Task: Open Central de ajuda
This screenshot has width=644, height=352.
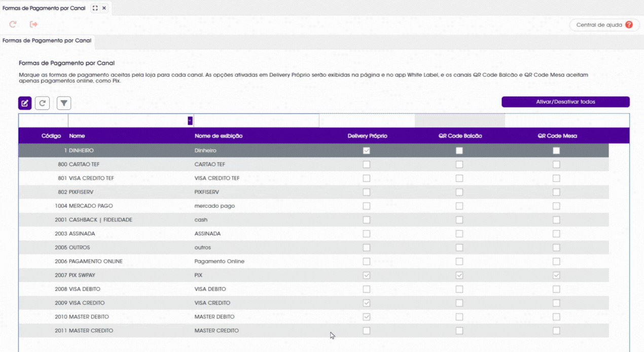Action: point(604,25)
